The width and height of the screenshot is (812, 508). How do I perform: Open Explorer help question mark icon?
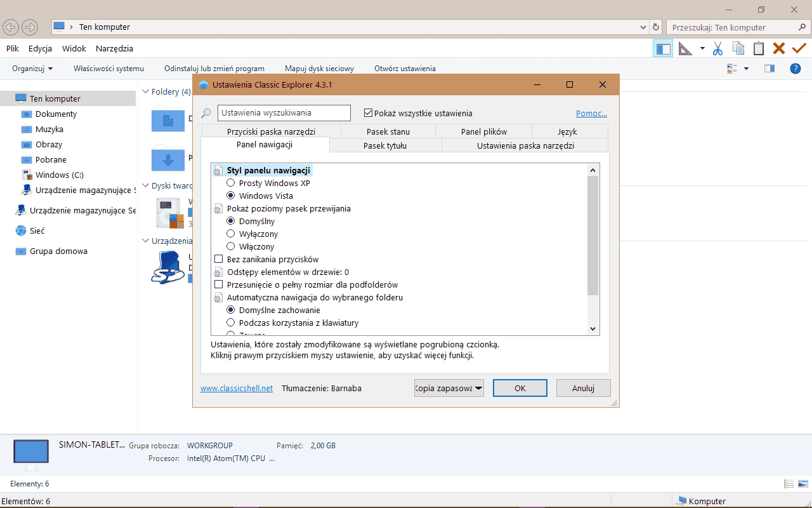click(796, 69)
